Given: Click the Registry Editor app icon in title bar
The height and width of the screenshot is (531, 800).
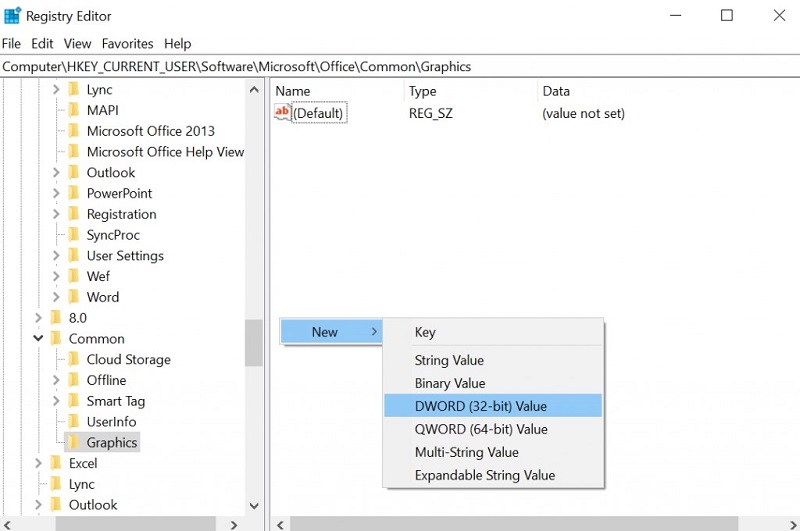Looking at the screenshot, I should pos(13,15).
